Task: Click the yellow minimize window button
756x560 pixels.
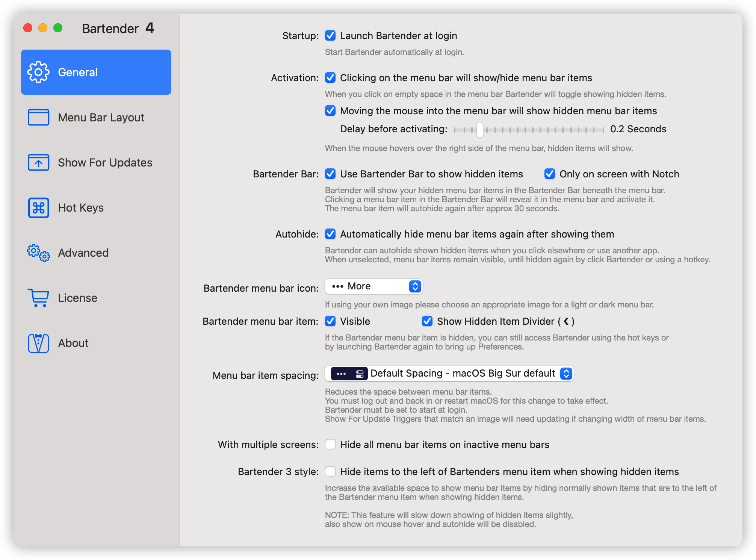Action: coord(43,28)
